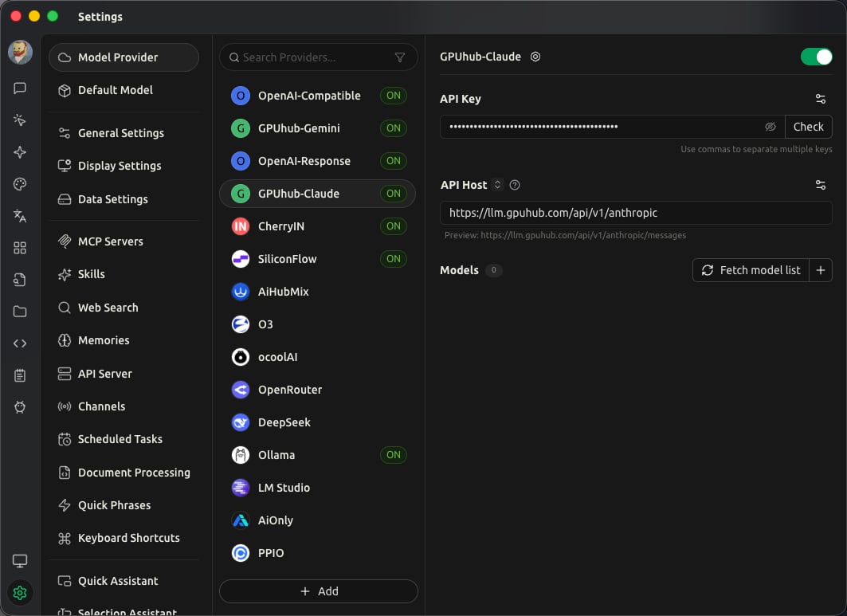This screenshot has width=847, height=616.
Task: Open Skills settings
Action: (124, 274)
